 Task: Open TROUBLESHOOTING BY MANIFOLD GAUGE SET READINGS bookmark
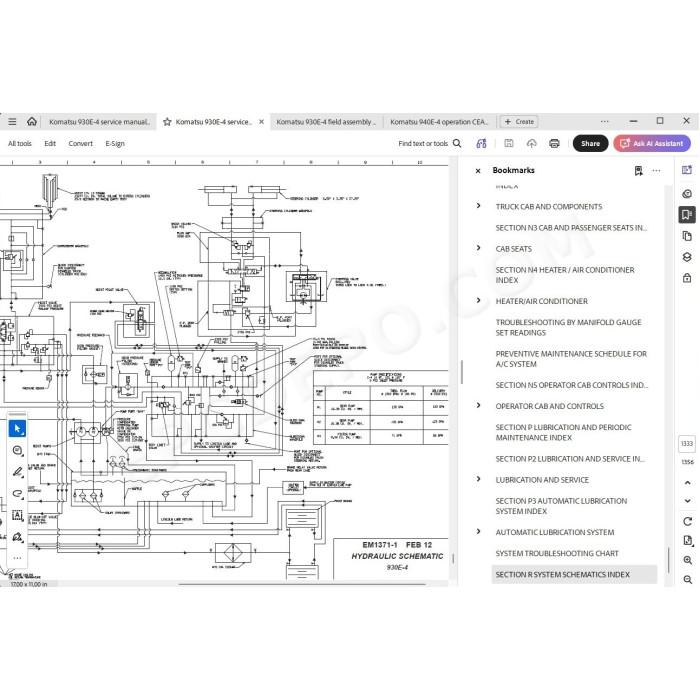568,327
